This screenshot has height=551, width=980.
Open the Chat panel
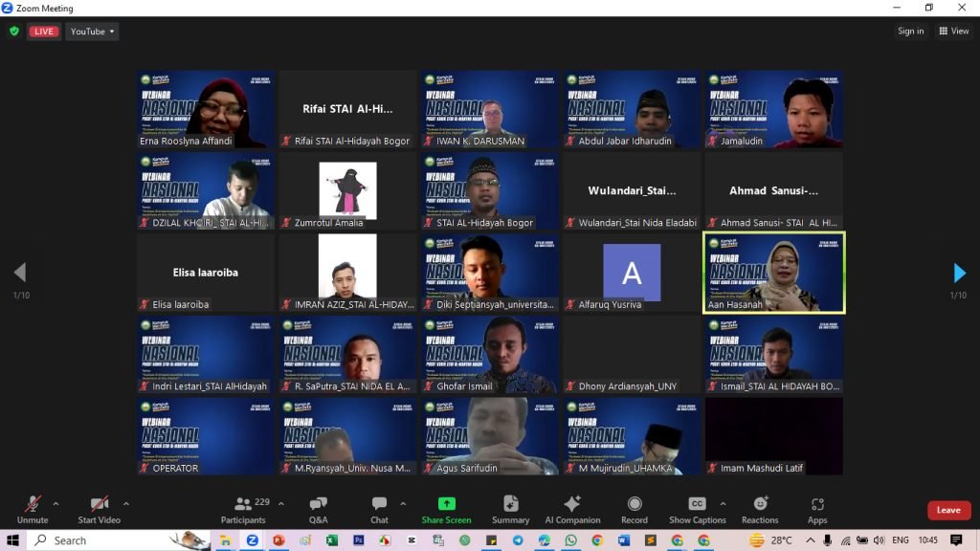tap(380, 509)
